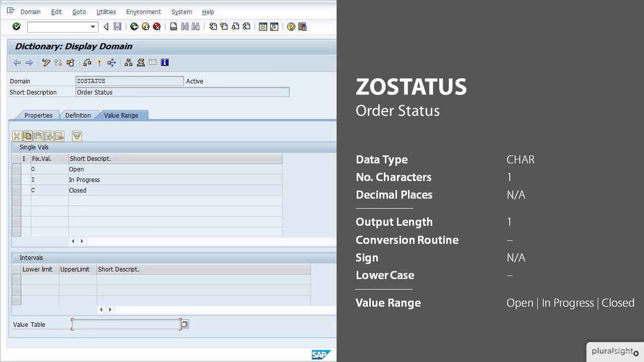Open the Value Table search help button
Viewport: 644px width, 362px height.
click(x=184, y=324)
